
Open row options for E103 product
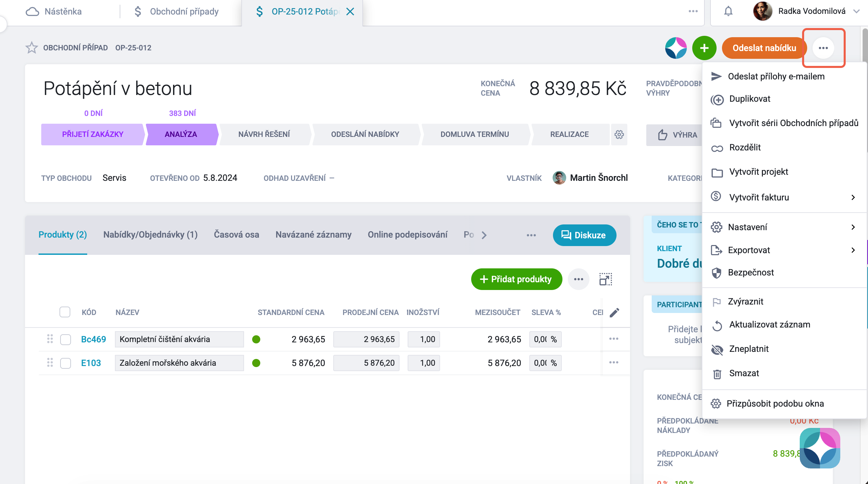(614, 363)
